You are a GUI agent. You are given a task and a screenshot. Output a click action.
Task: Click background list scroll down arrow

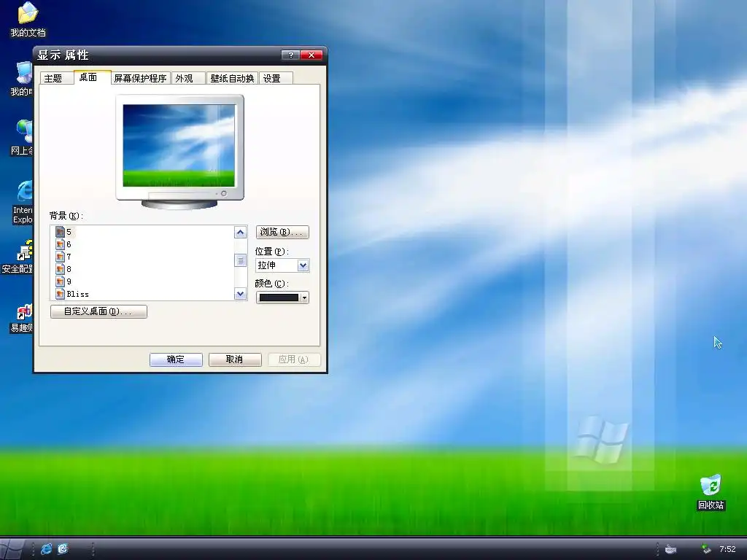click(240, 294)
